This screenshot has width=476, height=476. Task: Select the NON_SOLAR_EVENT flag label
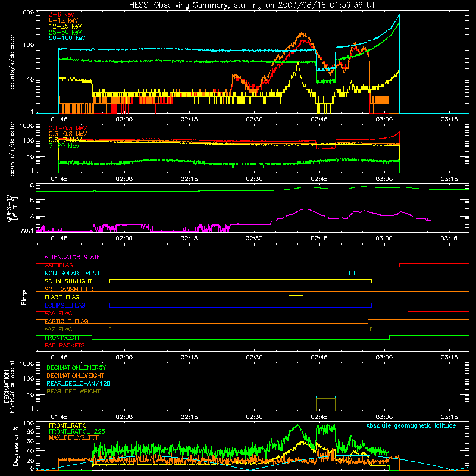click(72, 273)
